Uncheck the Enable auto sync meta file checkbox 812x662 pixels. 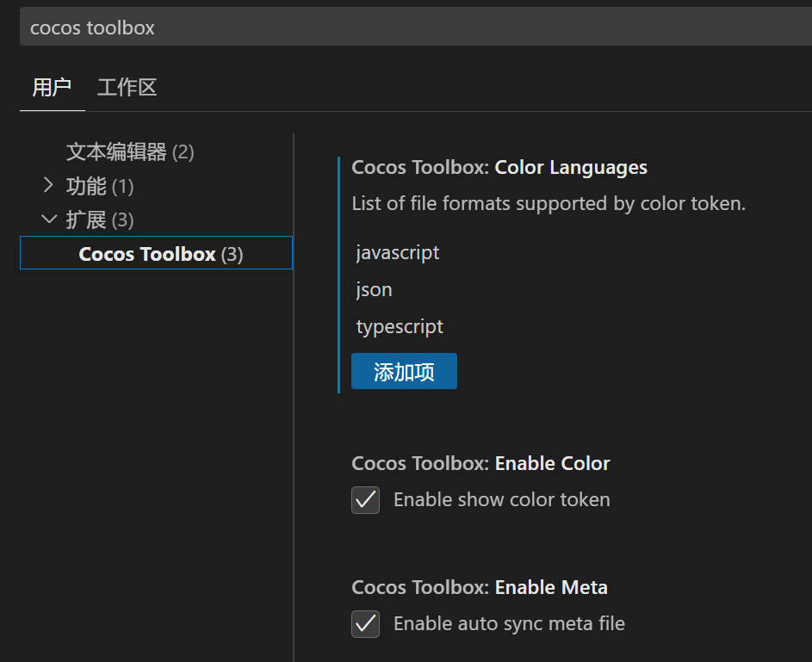366,623
